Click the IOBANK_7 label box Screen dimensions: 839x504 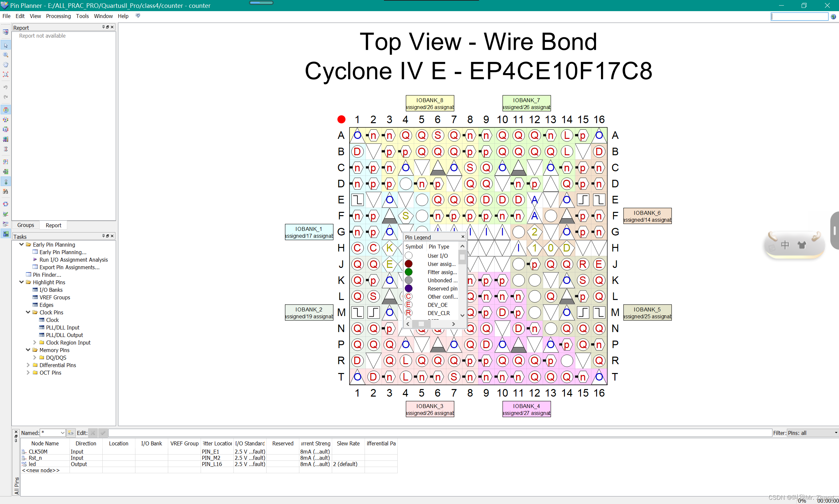pos(526,103)
